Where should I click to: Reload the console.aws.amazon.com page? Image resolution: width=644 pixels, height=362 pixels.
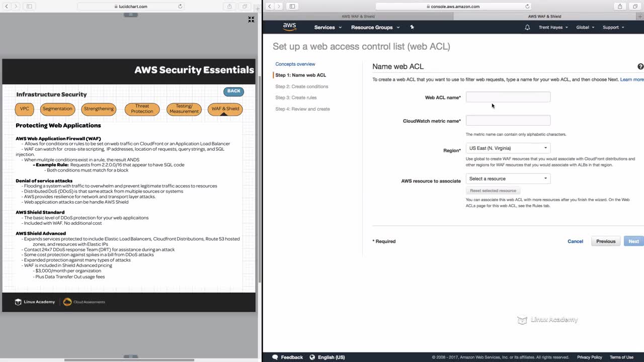pyautogui.click(x=527, y=7)
